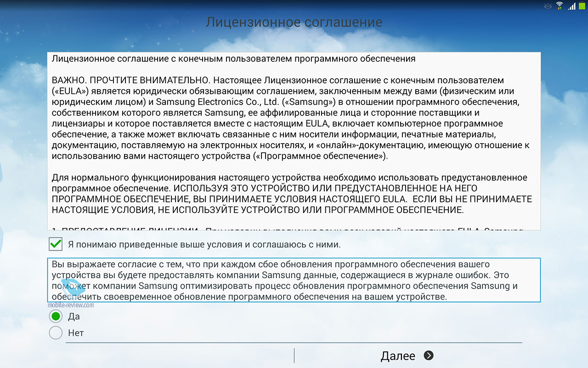Tap the Далее button label

(398, 356)
